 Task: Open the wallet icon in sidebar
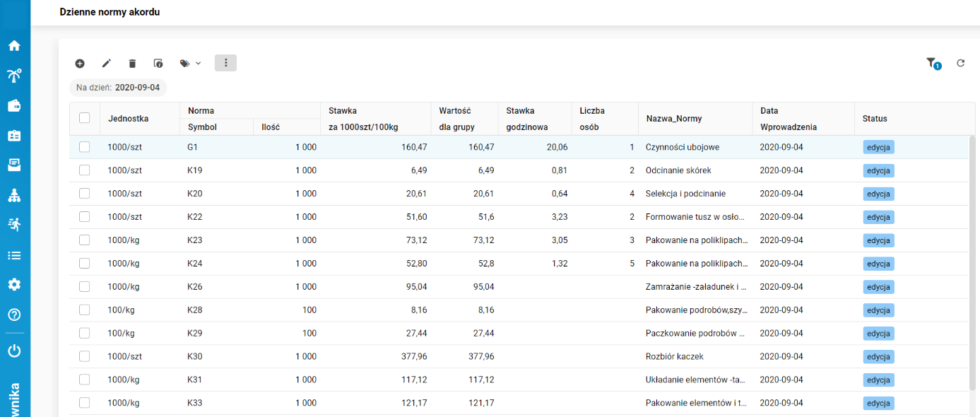(14, 105)
